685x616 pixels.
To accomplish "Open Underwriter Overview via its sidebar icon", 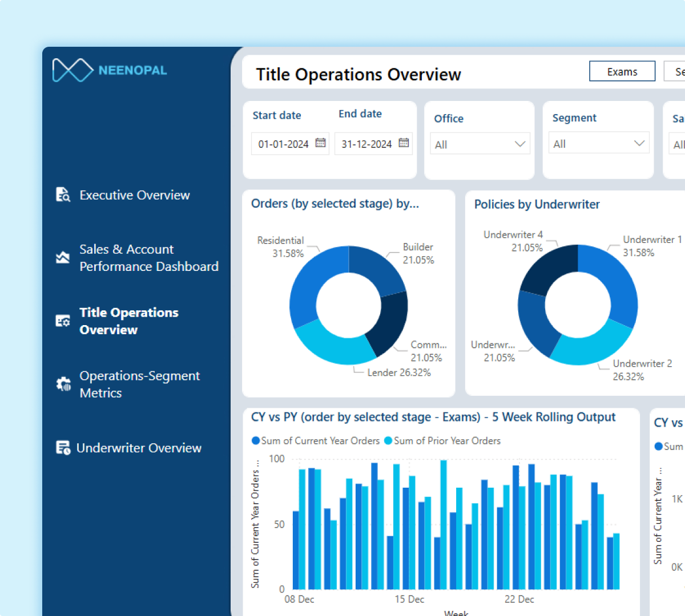I will coord(63,447).
